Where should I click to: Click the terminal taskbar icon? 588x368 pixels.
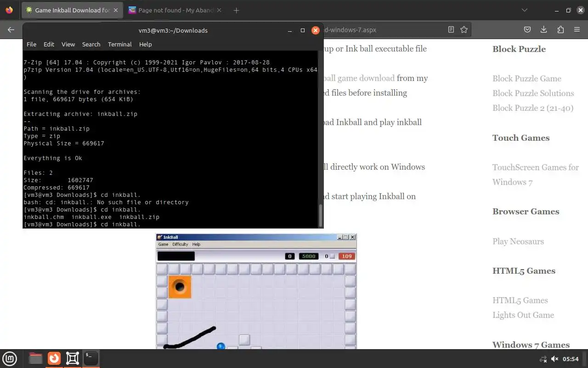(91, 358)
